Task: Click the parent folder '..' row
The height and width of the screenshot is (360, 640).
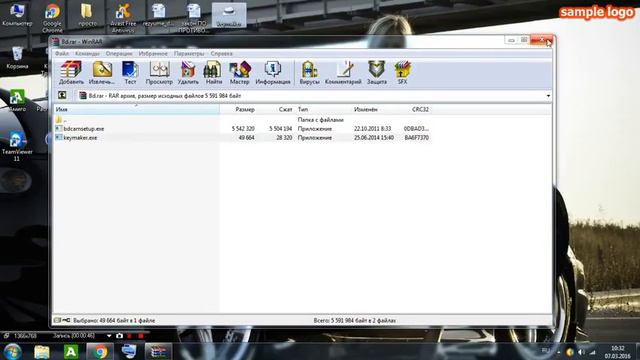Action: point(242,120)
